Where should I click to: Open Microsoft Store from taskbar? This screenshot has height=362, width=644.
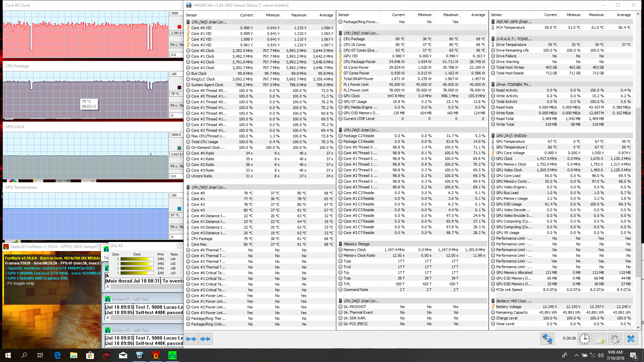90,355
